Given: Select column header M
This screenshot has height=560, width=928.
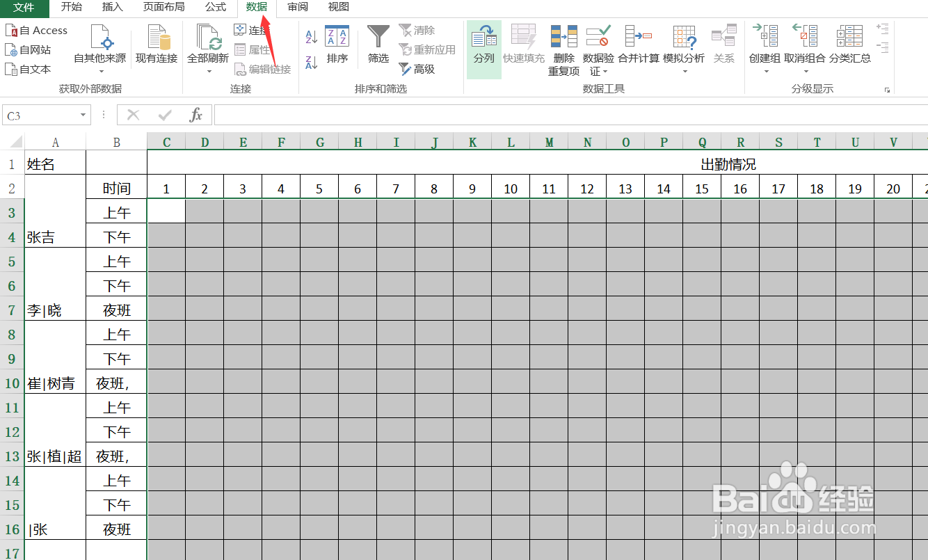Looking at the screenshot, I should tap(549, 142).
